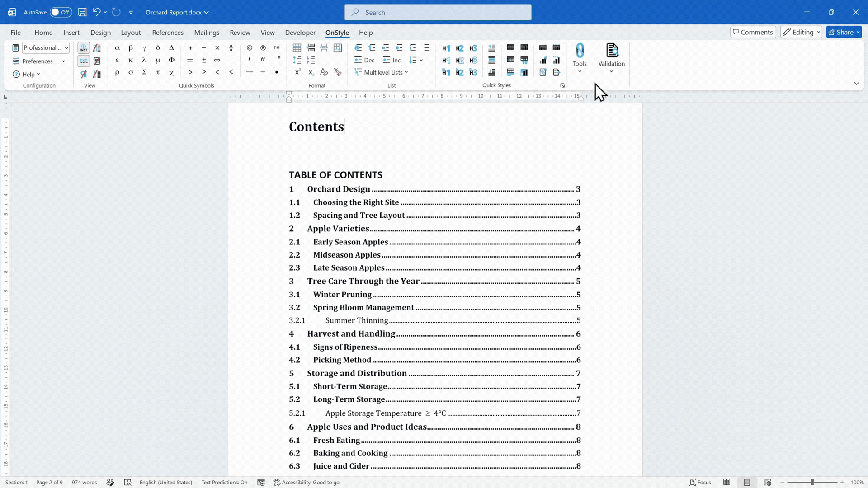Switch to the Insert tab
Screen dimensions: 868x488
[x=71, y=33]
